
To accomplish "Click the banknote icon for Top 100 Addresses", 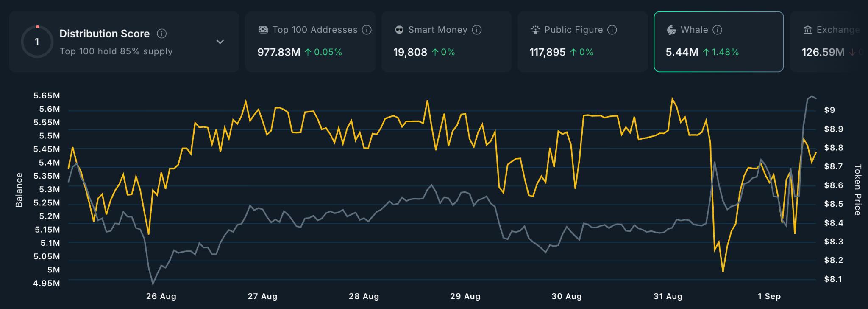I will [x=263, y=30].
